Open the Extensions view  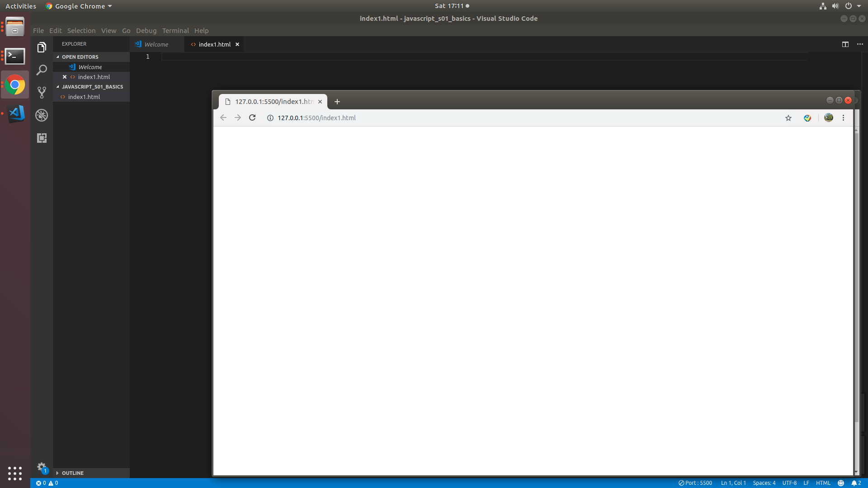[x=42, y=138]
